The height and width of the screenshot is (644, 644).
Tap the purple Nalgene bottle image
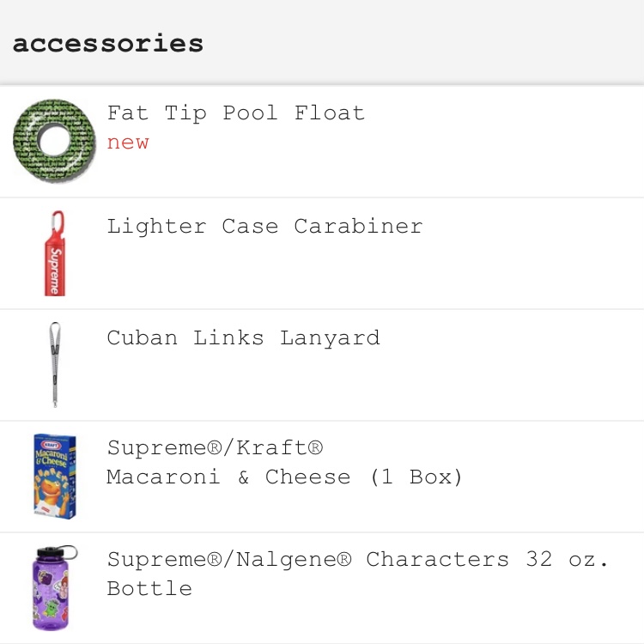click(55, 587)
